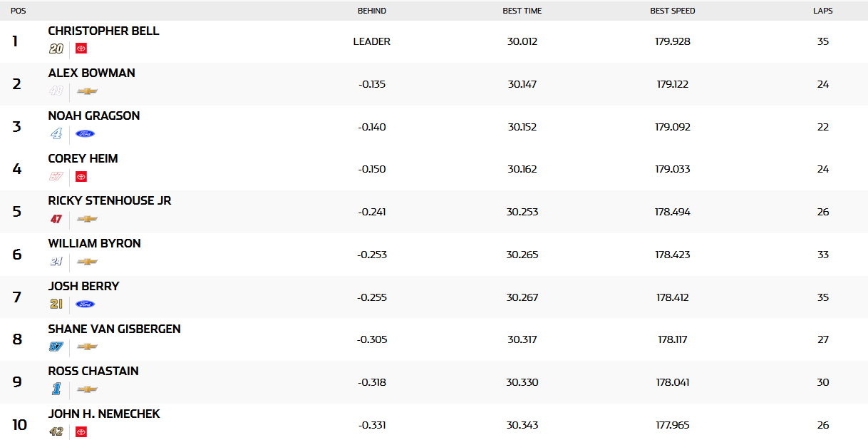The image size is (868, 440).
Task: Click the Toyota logo under John H. Nemechek
Action: click(81, 431)
